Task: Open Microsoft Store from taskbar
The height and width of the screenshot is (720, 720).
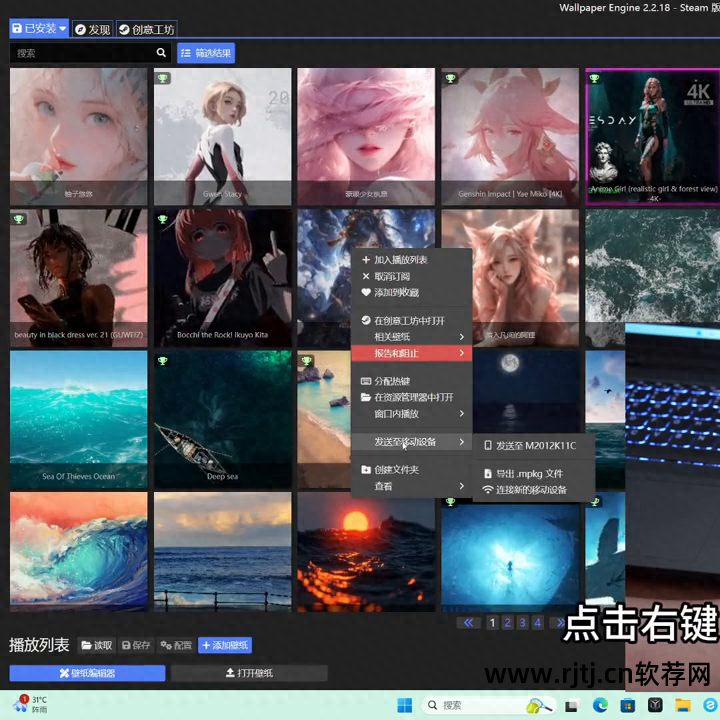Action: coord(628,705)
